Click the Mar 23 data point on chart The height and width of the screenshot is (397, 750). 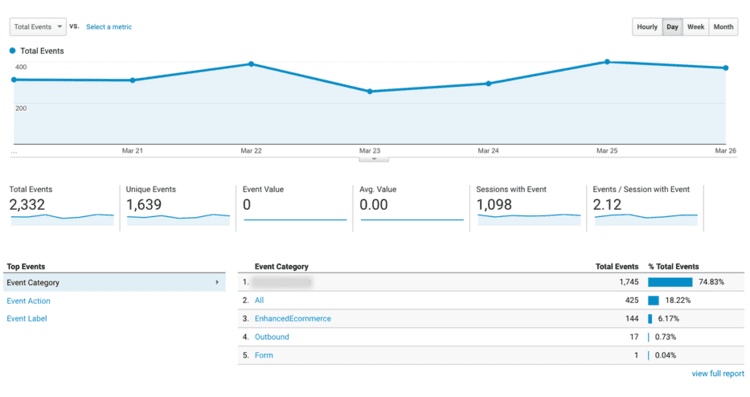(370, 91)
